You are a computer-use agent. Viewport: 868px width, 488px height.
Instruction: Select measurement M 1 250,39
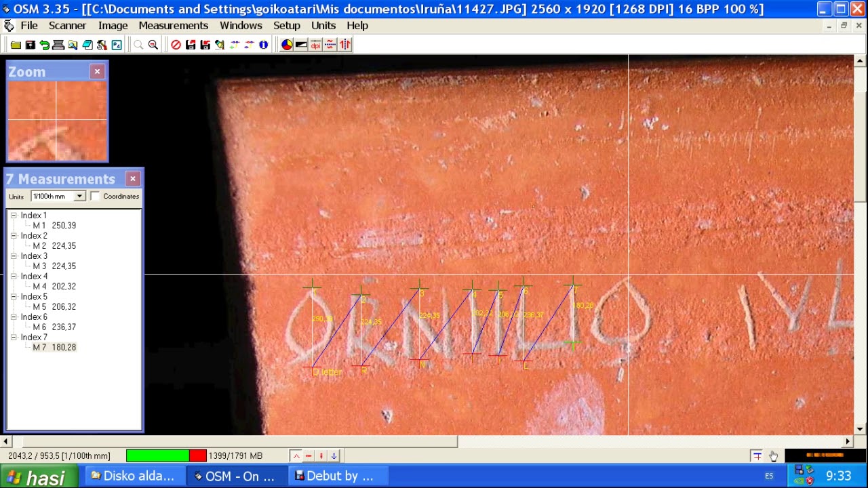point(54,226)
